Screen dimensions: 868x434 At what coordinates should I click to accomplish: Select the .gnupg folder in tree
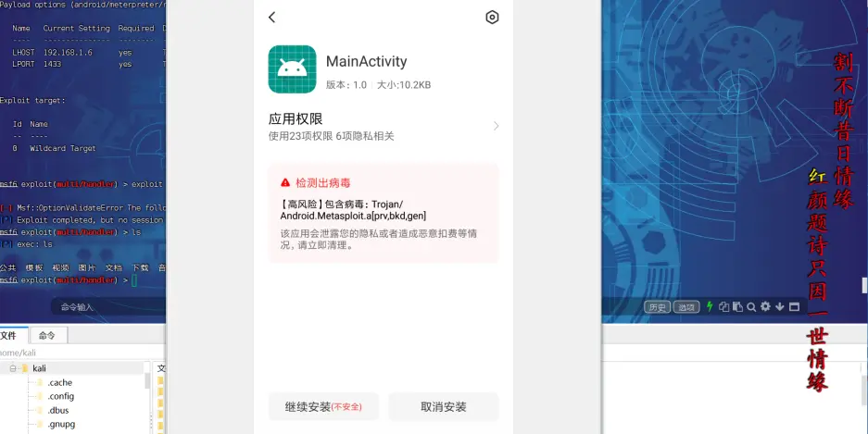[61, 425]
